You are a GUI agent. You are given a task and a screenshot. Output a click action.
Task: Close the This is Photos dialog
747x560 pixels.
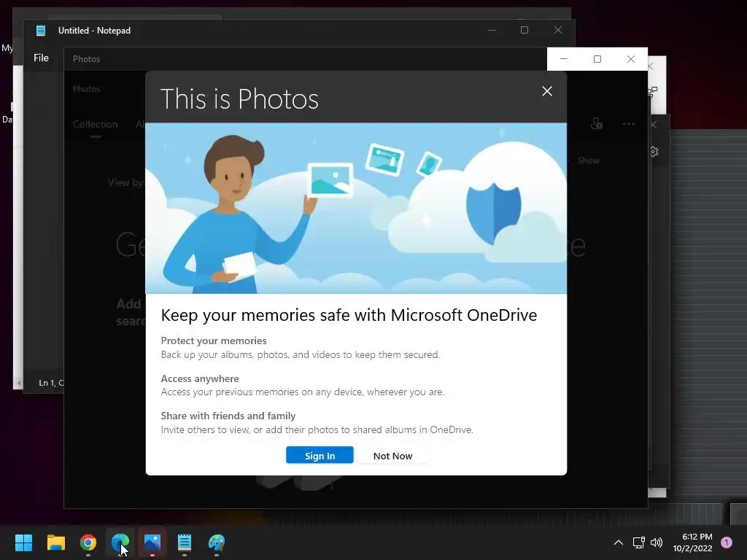pyautogui.click(x=547, y=91)
